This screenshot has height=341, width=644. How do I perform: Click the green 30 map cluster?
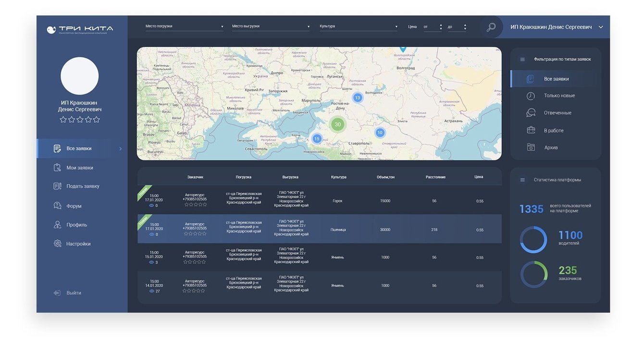[338, 124]
